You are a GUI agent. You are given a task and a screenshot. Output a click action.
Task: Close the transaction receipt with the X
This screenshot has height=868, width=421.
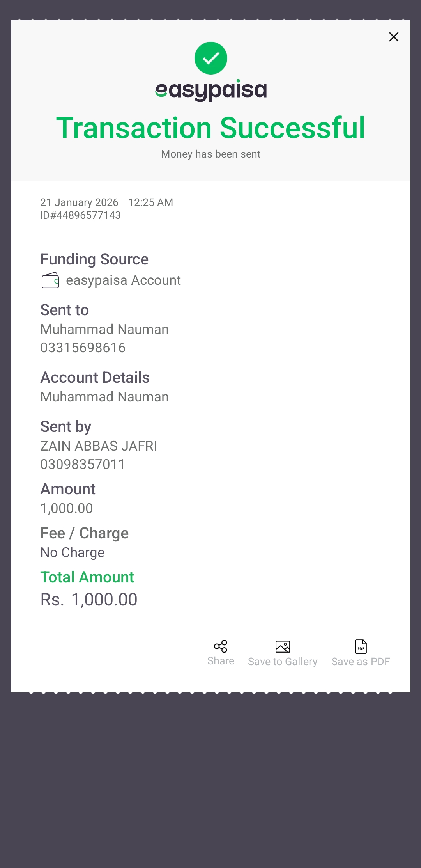[x=394, y=37]
